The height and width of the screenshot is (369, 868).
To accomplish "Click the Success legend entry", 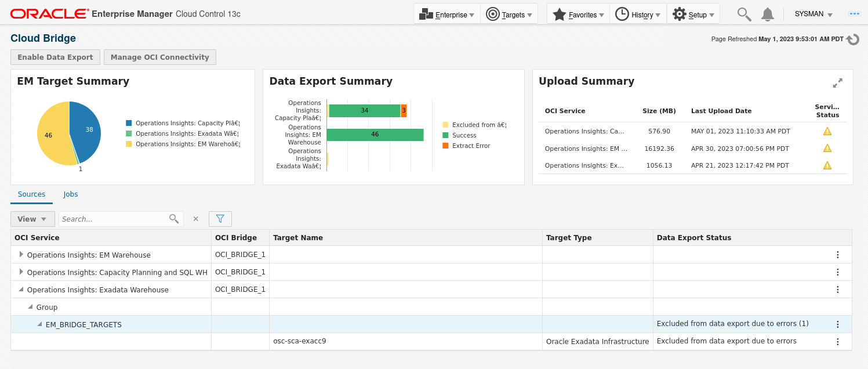I will (x=459, y=135).
